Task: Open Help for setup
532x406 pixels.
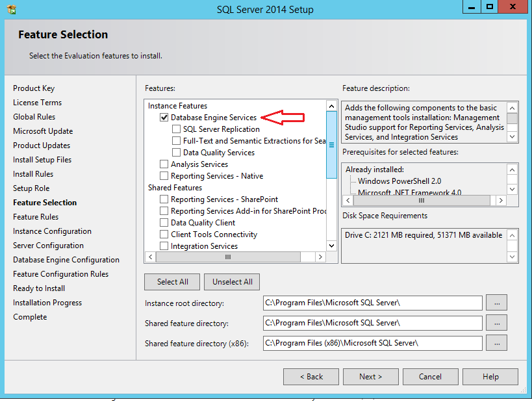Action: pyautogui.click(x=490, y=377)
